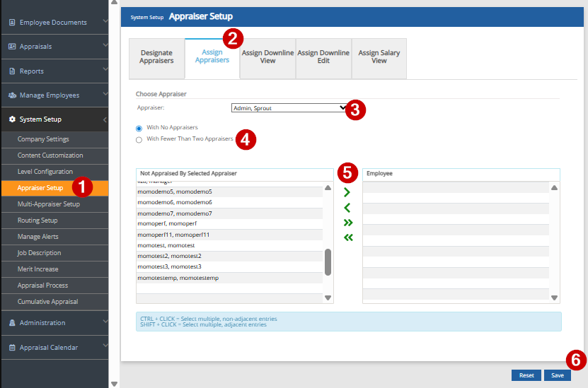Switch to the Designate Appraisers tab
Image resolution: width=588 pixels, height=388 pixels.
click(x=156, y=57)
